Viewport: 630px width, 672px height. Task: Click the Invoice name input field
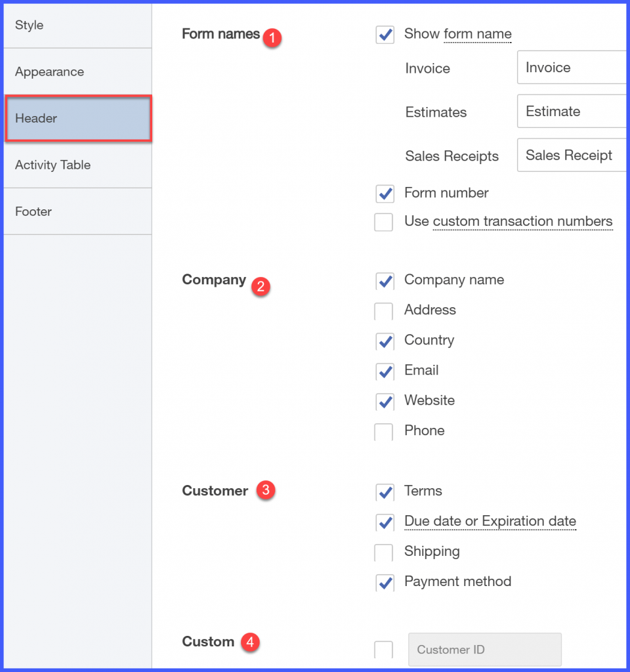tap(574, 68)
